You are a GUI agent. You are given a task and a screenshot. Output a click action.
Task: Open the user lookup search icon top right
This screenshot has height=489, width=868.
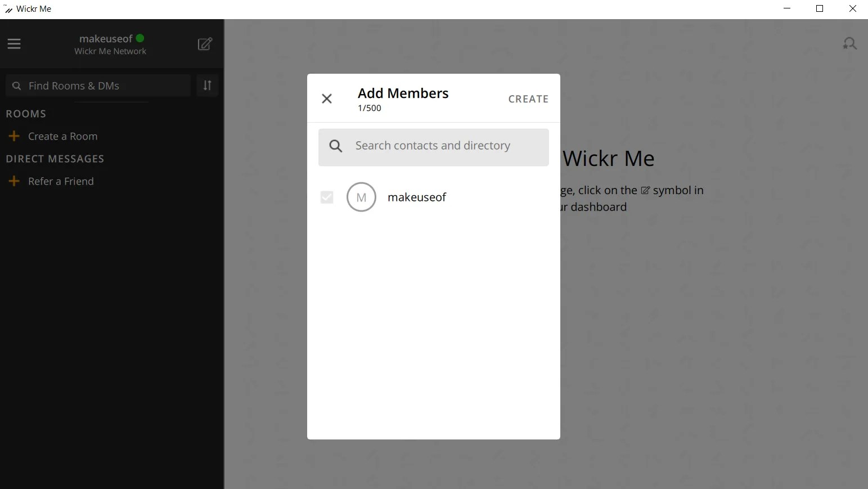pos(850,43)
